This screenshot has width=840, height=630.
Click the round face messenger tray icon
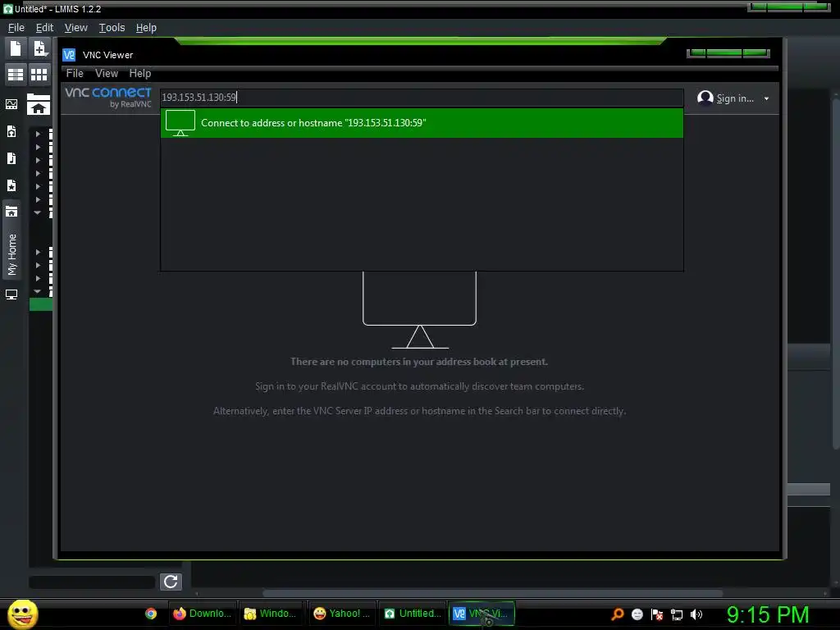[637, 614]
